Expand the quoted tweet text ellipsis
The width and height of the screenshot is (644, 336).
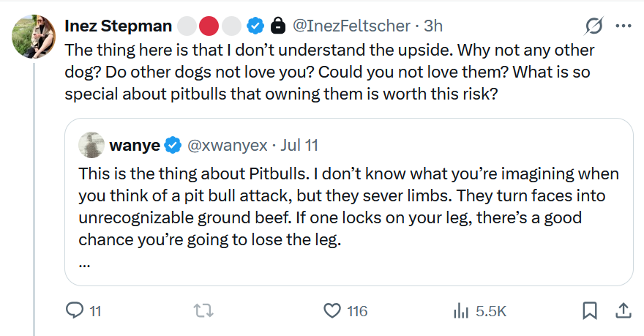[84, 265]
